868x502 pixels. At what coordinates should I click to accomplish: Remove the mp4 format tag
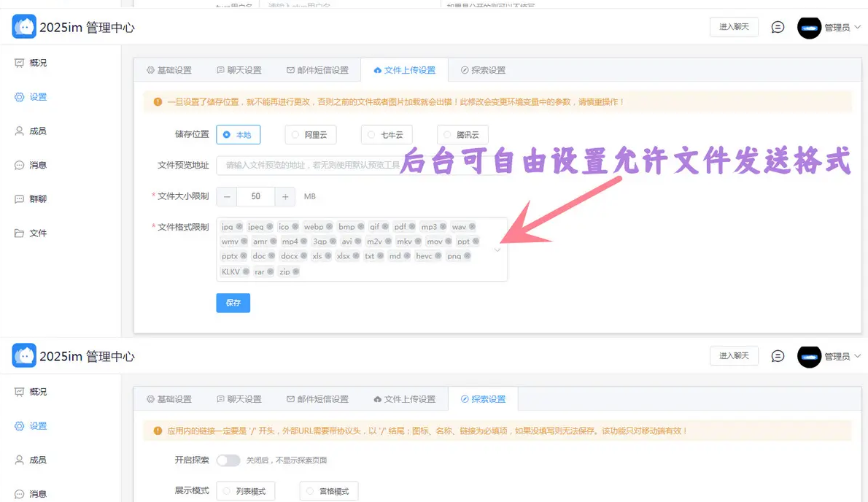(304, 242)
